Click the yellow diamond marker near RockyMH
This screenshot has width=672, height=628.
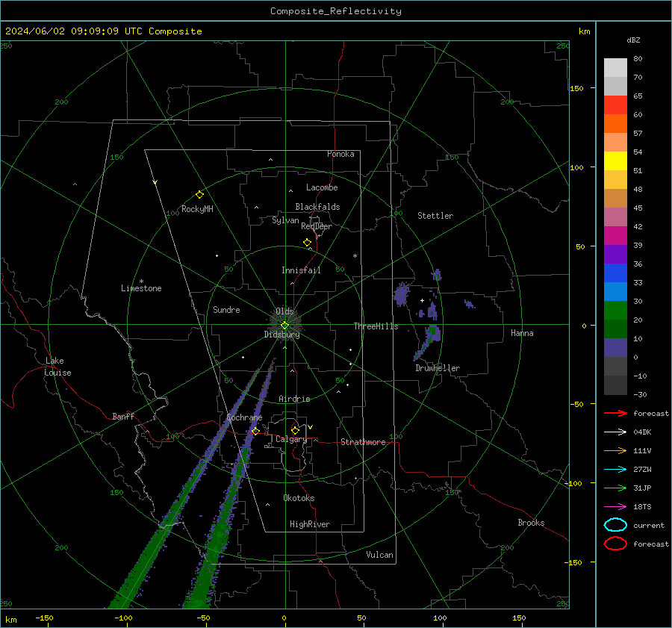[199, 195]
